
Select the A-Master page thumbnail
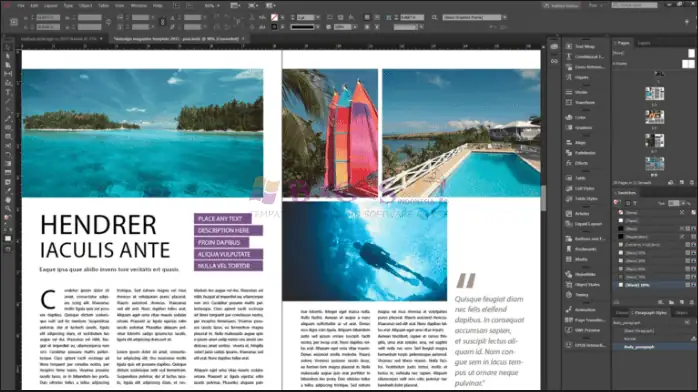pyautogui.click(x=688, y=64)
